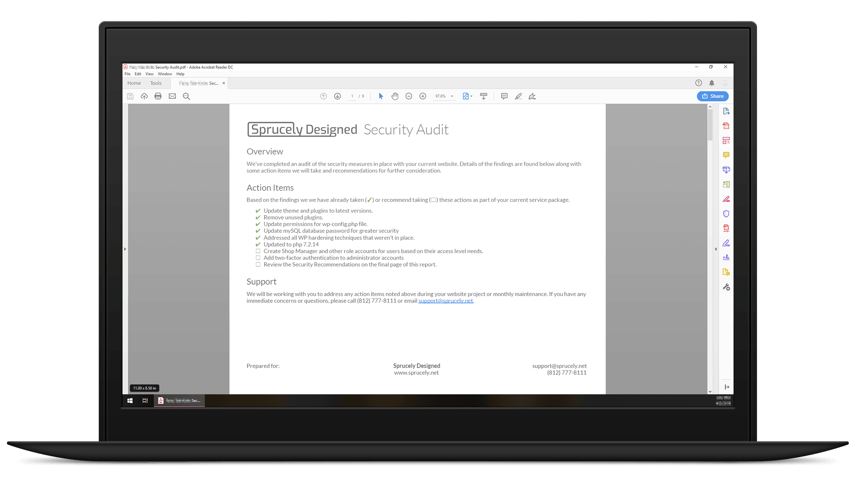Activate the Hand pan tool
The height and width of the screenshot is (488, 868).
coord(395,96)
